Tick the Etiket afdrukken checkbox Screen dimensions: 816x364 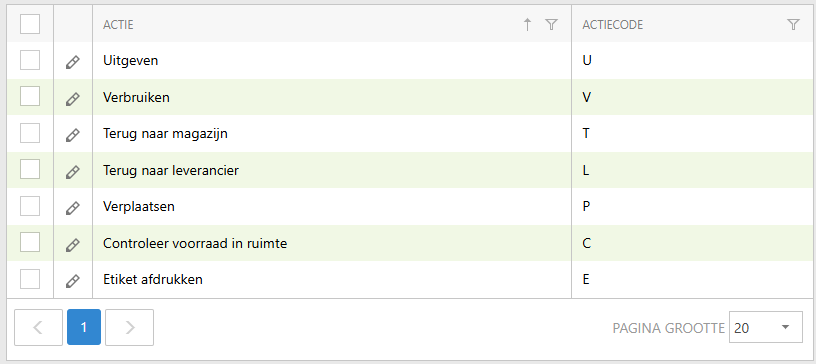pos(30,279)
